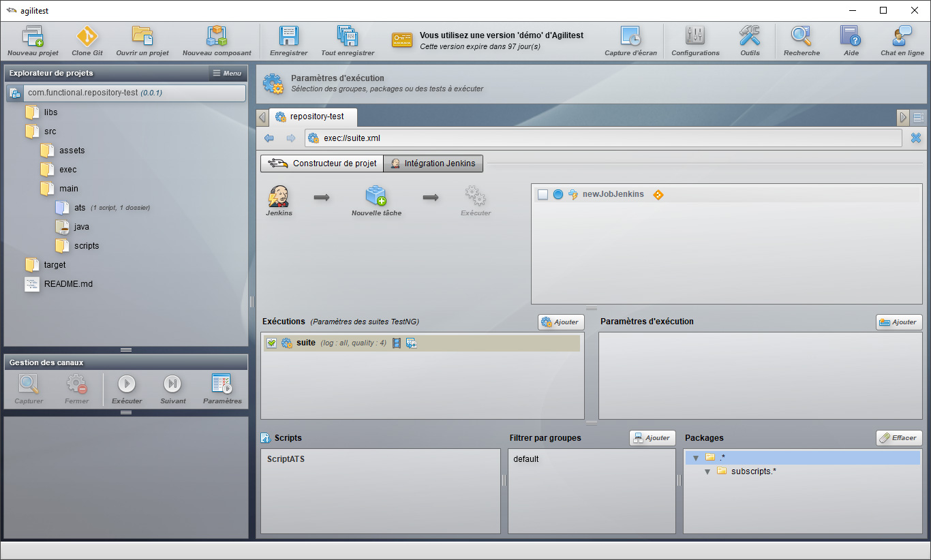This screenshot has height=560, width=931.
Task: Click the film strip icon on suite row
Action: pos(397,343)
